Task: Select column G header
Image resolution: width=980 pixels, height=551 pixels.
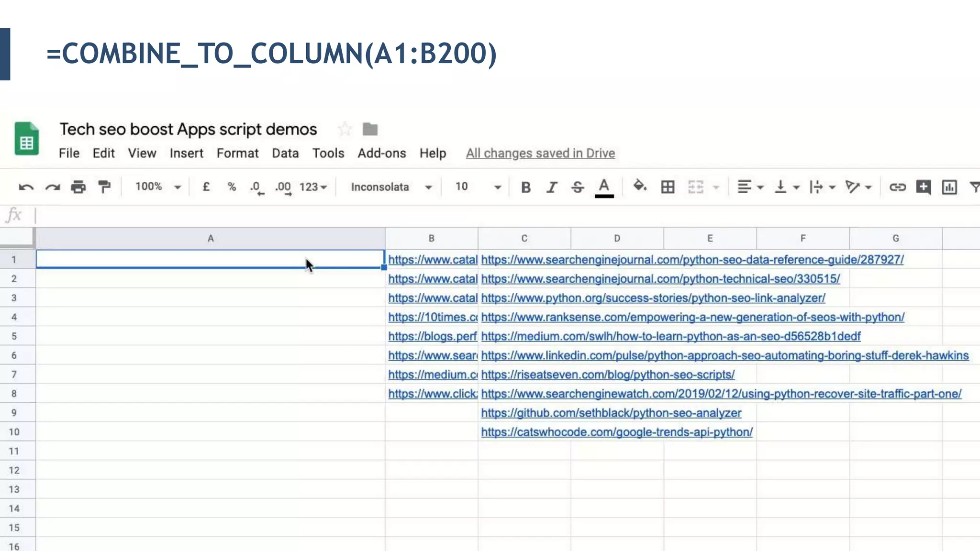Action: 895,238
